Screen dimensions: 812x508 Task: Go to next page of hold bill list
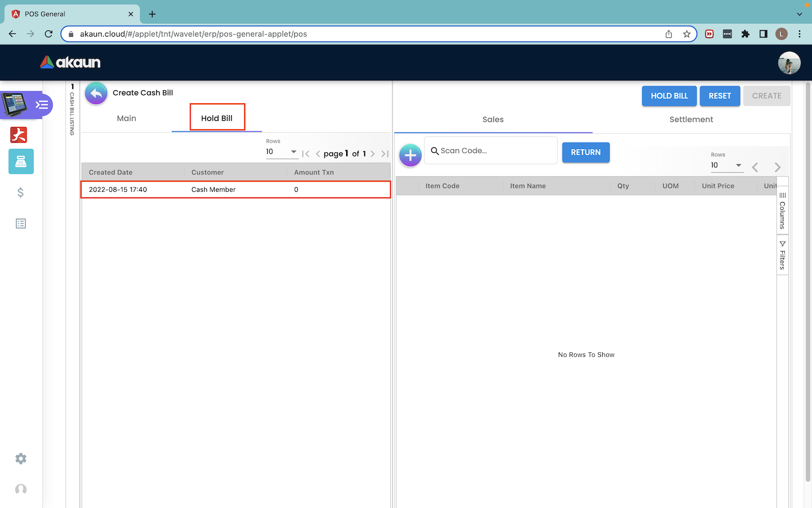[373, 154]
